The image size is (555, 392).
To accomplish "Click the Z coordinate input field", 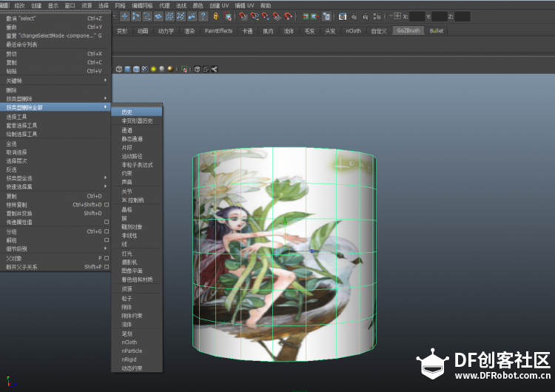I will tap(462, 16).
